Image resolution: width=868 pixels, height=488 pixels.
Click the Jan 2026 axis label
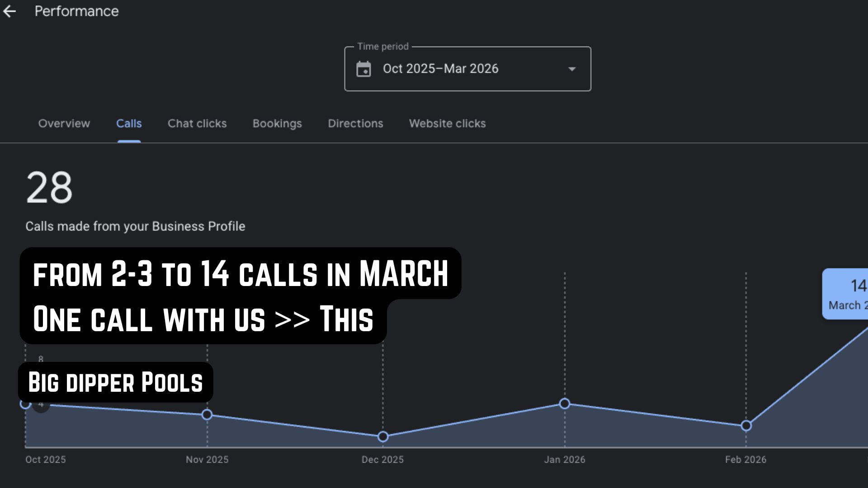(565, 460)
